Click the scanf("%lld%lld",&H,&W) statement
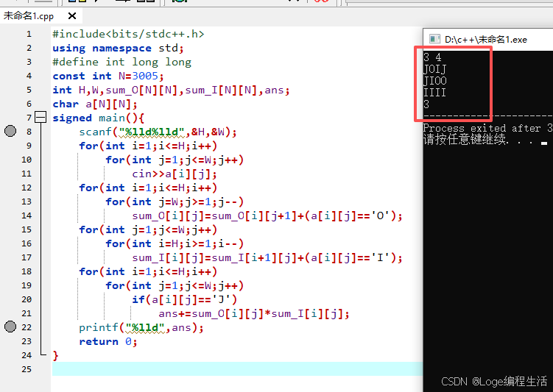The image size is (553, 392). click(158, 132)
